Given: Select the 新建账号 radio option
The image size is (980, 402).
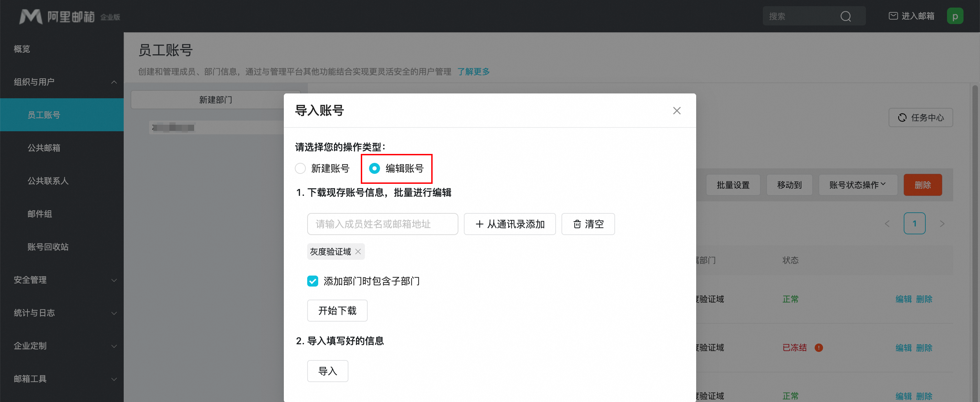Looking at the screenshot, I should 301,168.
